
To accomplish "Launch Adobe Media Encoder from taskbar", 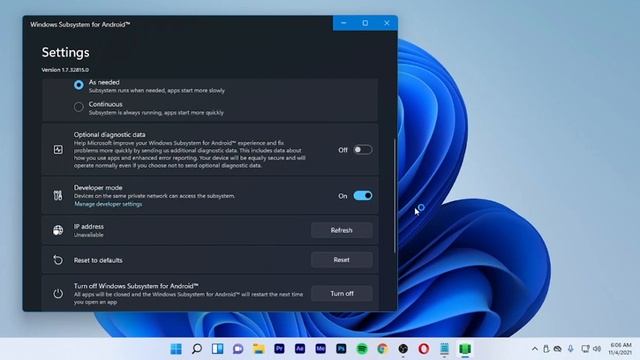I will pyautogui.click(x=320, y=349).
